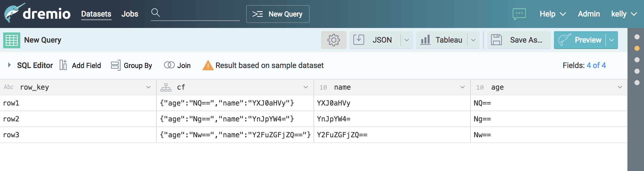Click the Group By icon
644x171 pixels.
click(x=115, y=65)
